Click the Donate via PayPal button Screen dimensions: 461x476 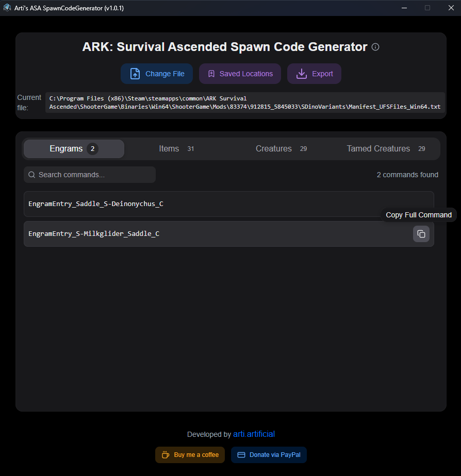click(269, 455)
